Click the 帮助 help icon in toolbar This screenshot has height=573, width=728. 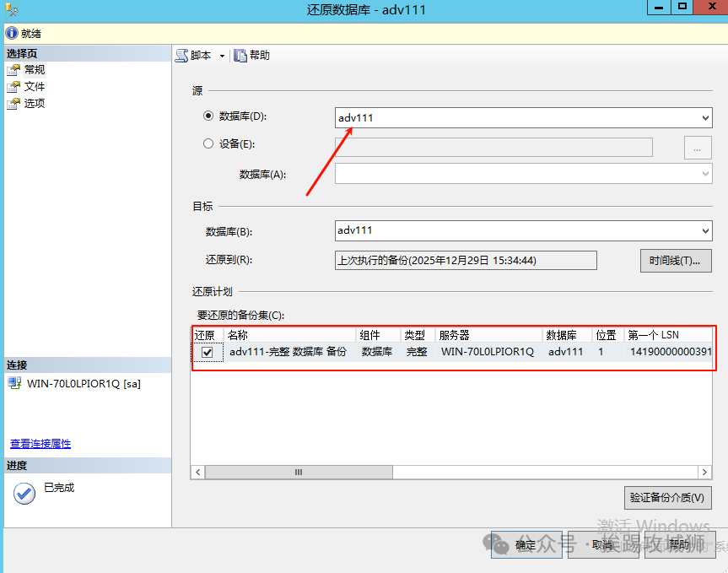point(240,56)
